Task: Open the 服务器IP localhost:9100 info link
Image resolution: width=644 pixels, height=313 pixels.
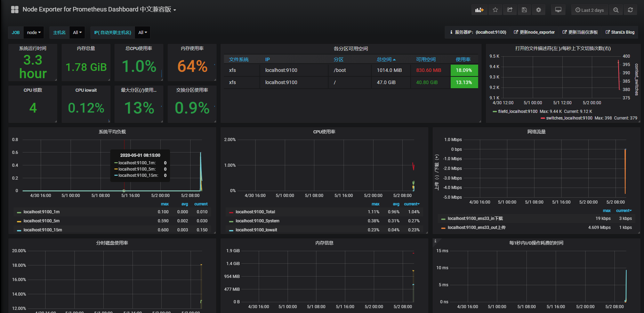Action: [x=478, y=32]
